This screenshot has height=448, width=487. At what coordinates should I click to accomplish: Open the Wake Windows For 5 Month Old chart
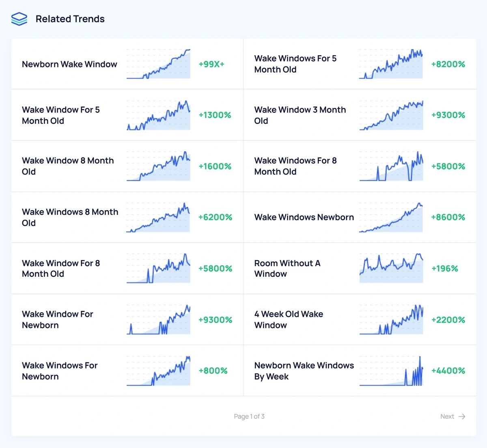tap(390, 64)
